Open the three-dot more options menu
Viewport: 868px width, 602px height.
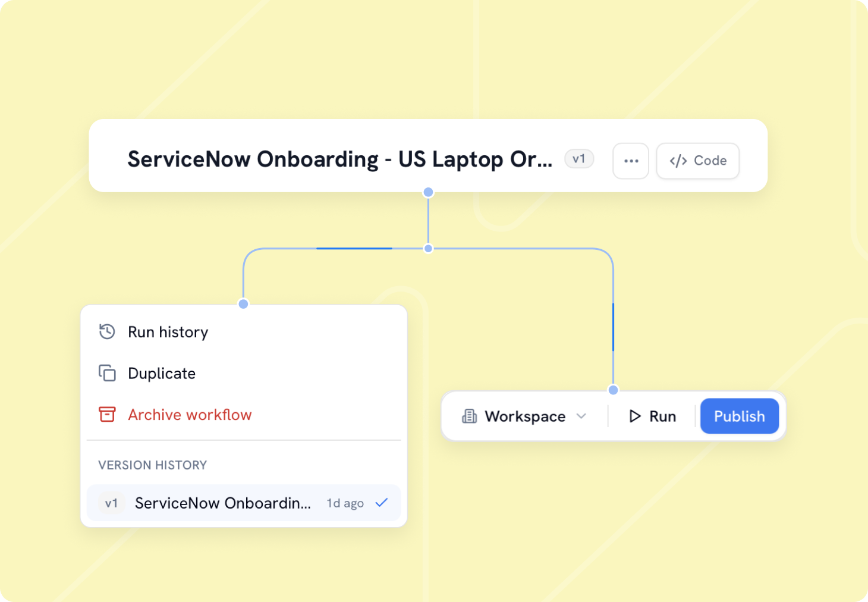pos(631,161)
